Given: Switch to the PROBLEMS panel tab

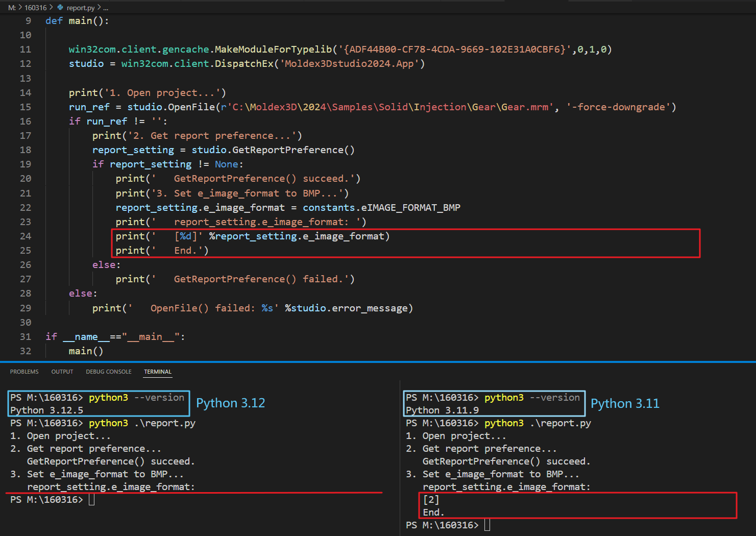Looking at the screenshot, I should (24, 372).
